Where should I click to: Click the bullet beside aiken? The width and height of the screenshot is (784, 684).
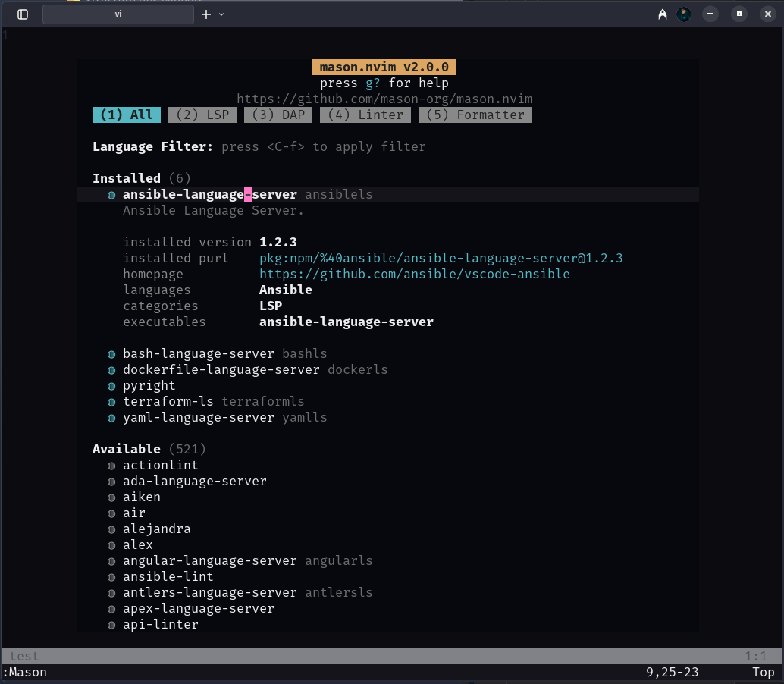click(x=111, y=497)
